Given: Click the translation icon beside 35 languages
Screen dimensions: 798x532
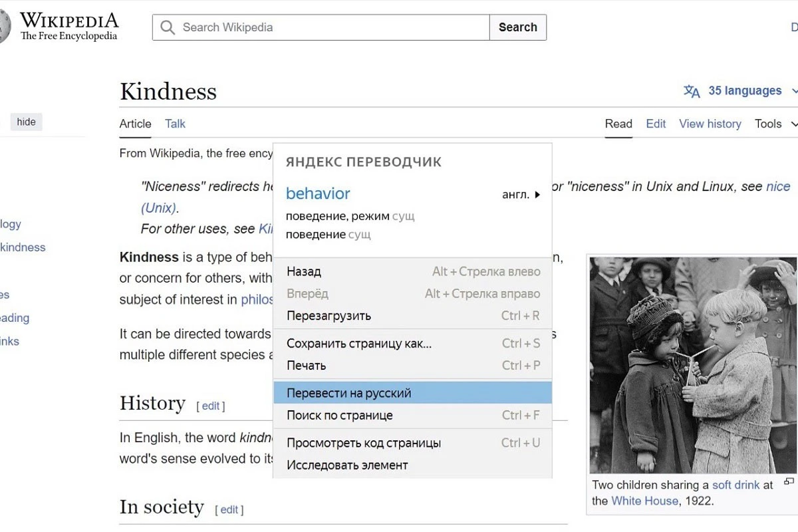Looking at the screenshot, I should click(692, 91).
